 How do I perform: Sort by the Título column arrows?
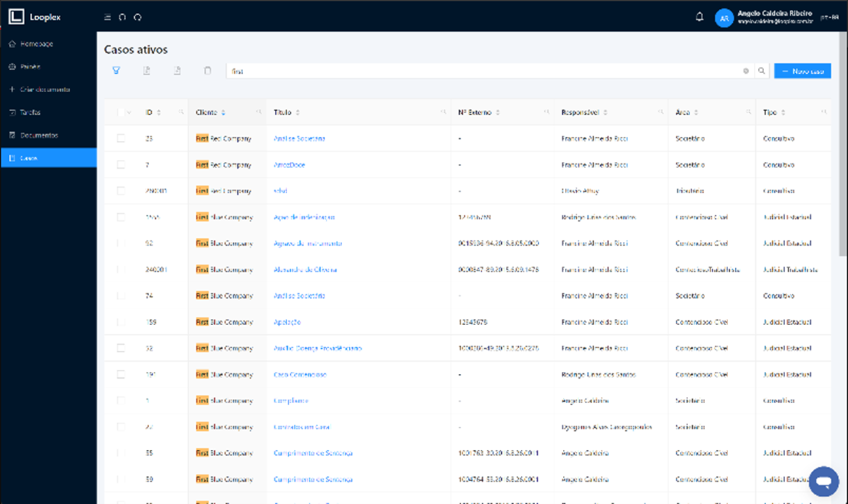coord(298,112)
